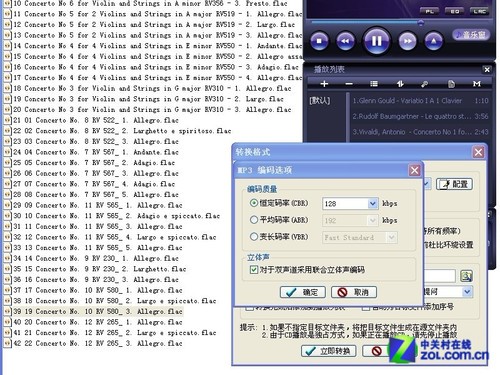Select 24 04 Concerto No. 7 Andante.flac
This screenshot has width=500, height=375.
pos(96,152)
